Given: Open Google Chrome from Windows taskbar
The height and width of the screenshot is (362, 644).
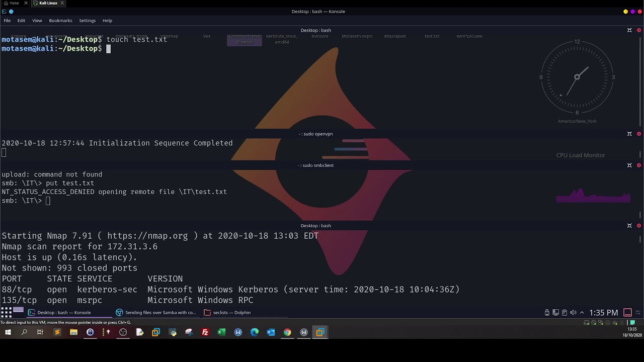Looking at the screenshot, I should tap(287, 332).
